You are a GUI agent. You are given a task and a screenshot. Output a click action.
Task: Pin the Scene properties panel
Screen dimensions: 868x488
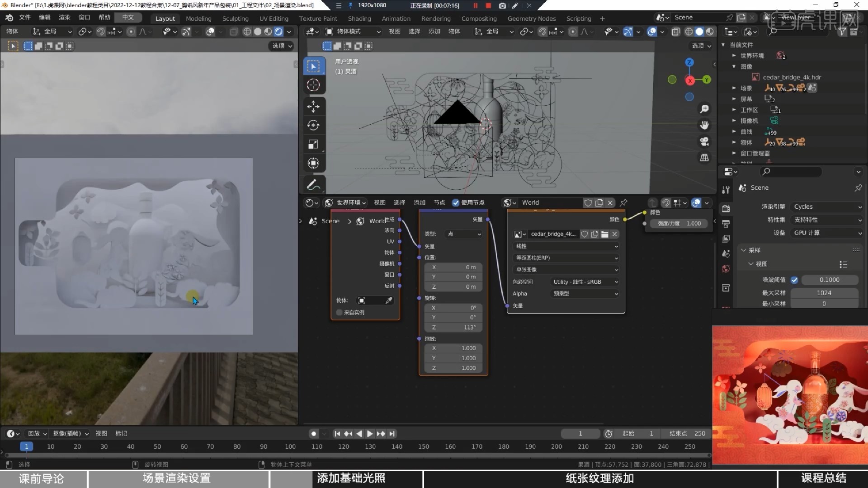pyautogui.click(x=859, y=188)
